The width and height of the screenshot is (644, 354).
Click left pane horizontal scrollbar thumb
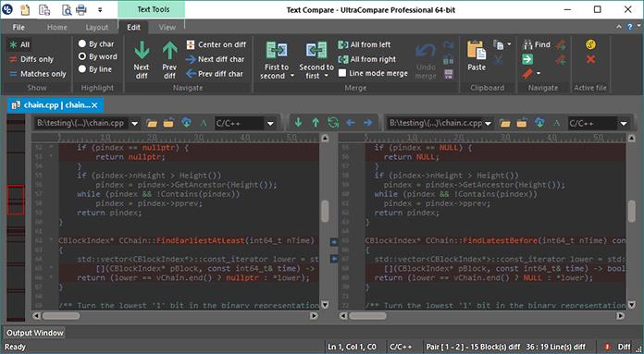pyautogui.click(x=61, y=316)
